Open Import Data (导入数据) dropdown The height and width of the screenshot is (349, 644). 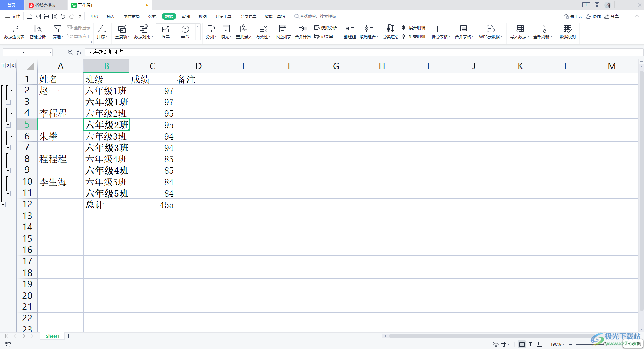tap(520, 32)
